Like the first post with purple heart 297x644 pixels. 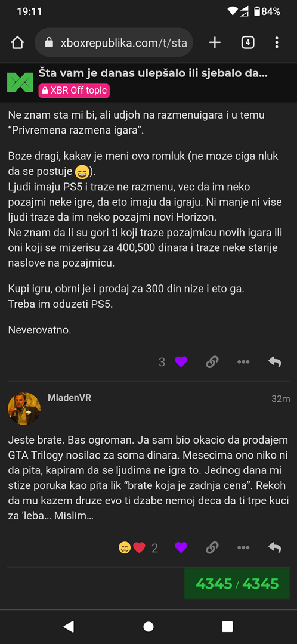tap(181, 362)
